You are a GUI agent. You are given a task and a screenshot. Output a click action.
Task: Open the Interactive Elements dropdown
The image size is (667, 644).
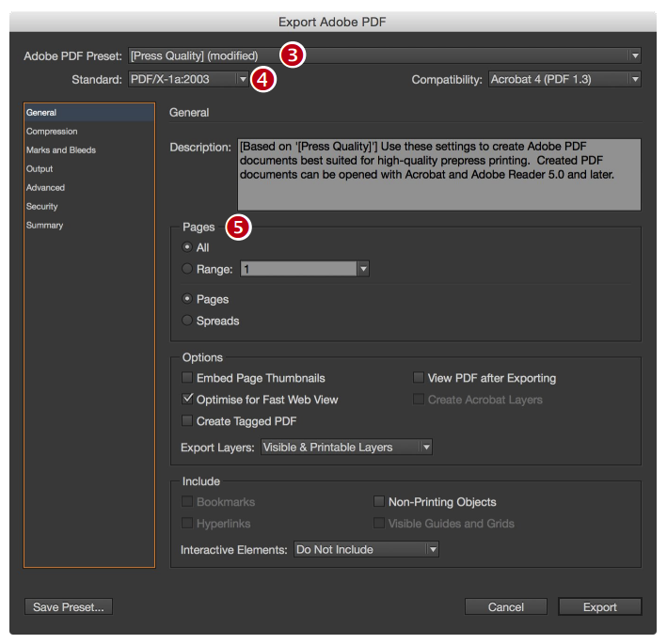pos(366,549)
